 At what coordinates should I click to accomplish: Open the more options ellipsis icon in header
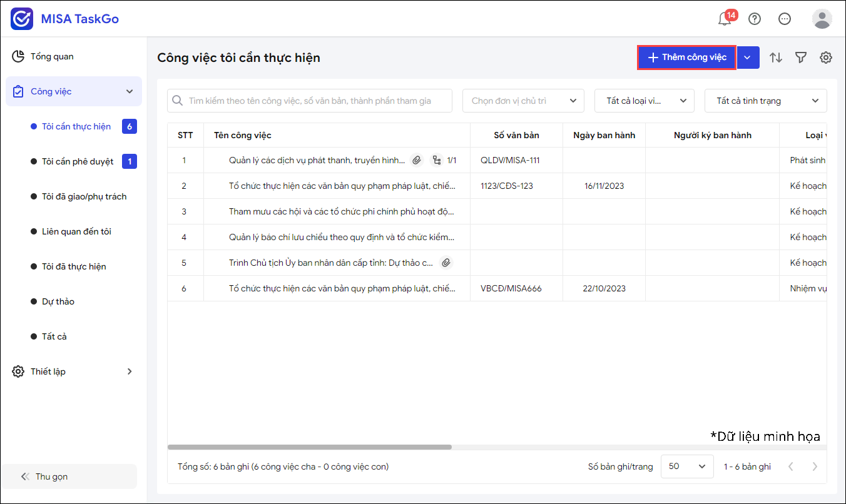tap(785, 19)
